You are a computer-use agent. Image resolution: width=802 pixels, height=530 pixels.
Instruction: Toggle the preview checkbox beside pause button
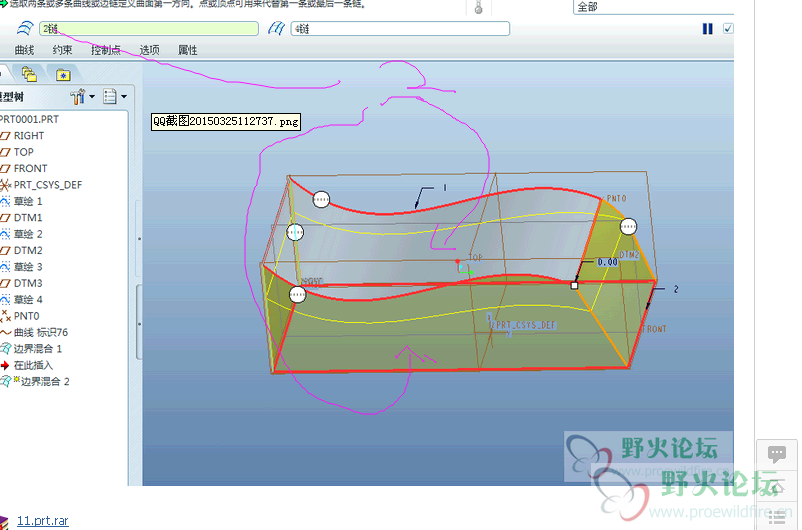click(728, 29)
